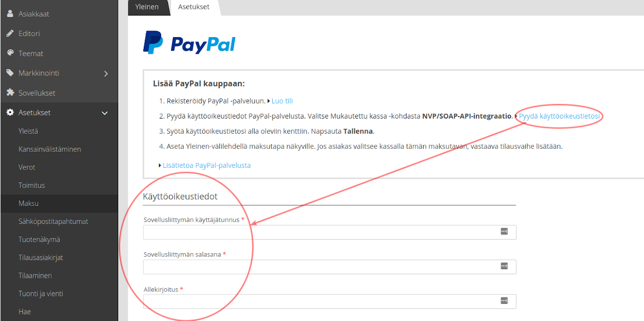Follow the Luo tili link
The image size is (644, 321).
click(x=282, y=101)
